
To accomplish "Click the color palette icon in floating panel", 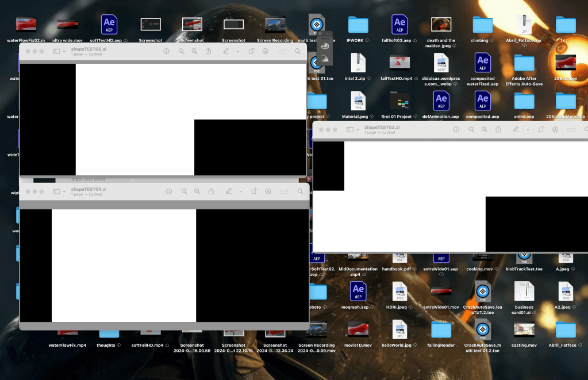I will 325,46.
